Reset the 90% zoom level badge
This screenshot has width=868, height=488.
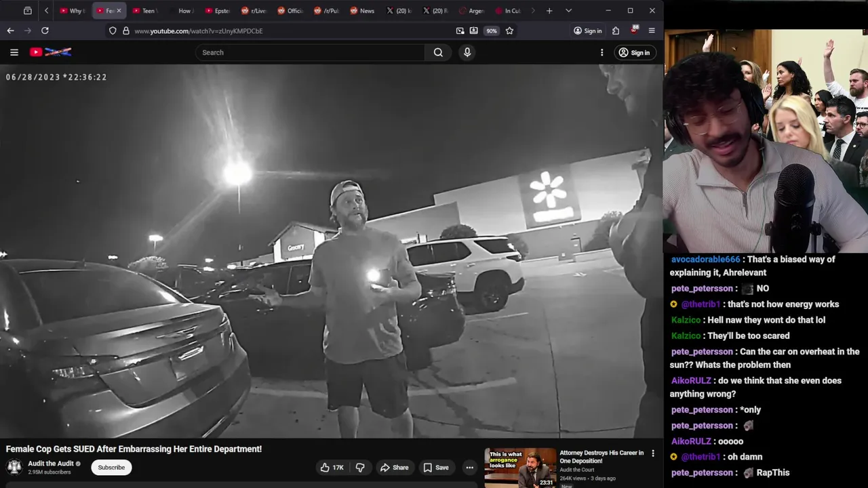click(x=492, y=30)
